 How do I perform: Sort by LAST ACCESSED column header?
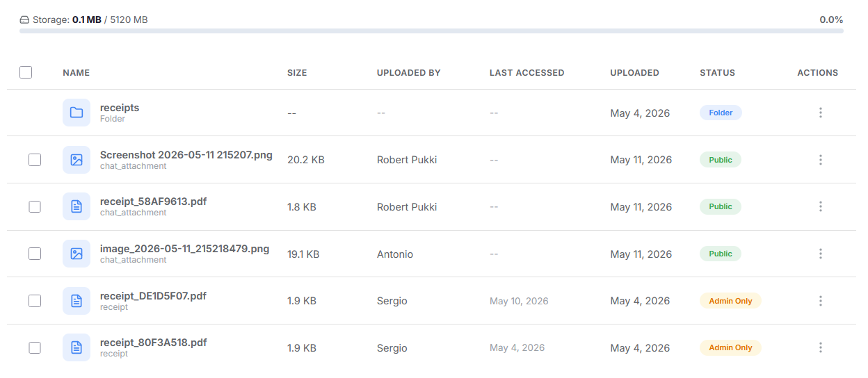click(x=527, y=72)
